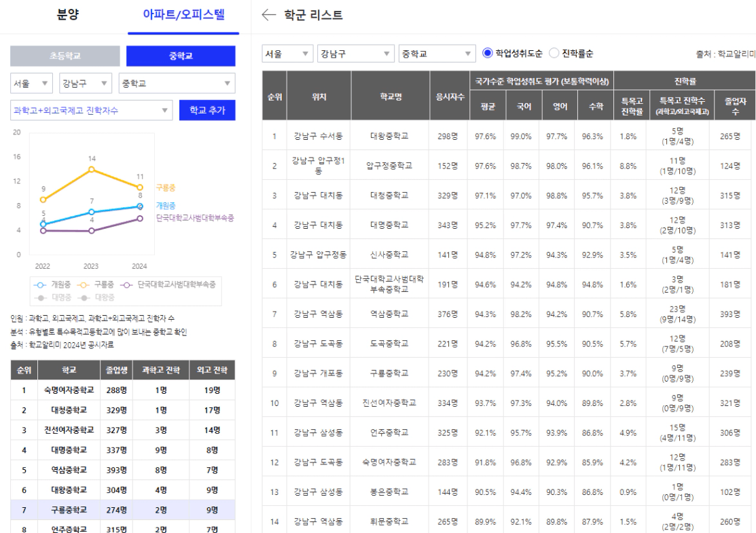This screenshot has width=756, height=533.
Task: Select the 초등학교 tab
Action: click(65, 56)
